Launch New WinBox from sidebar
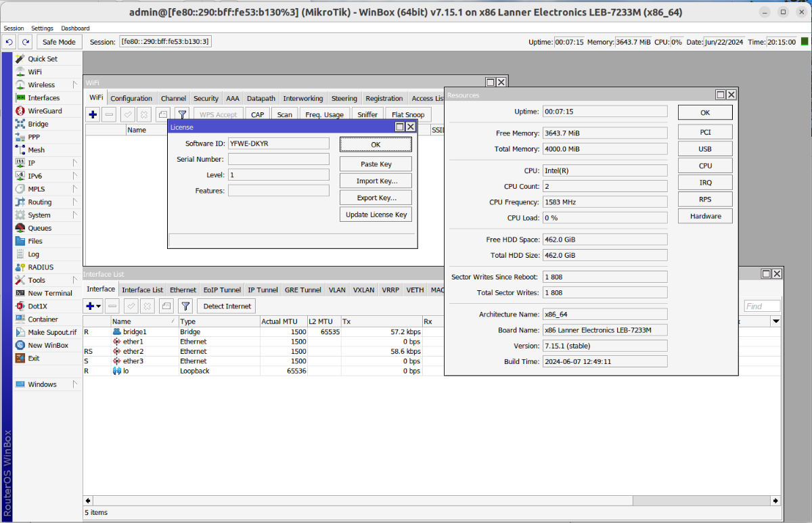 (47, 345)
